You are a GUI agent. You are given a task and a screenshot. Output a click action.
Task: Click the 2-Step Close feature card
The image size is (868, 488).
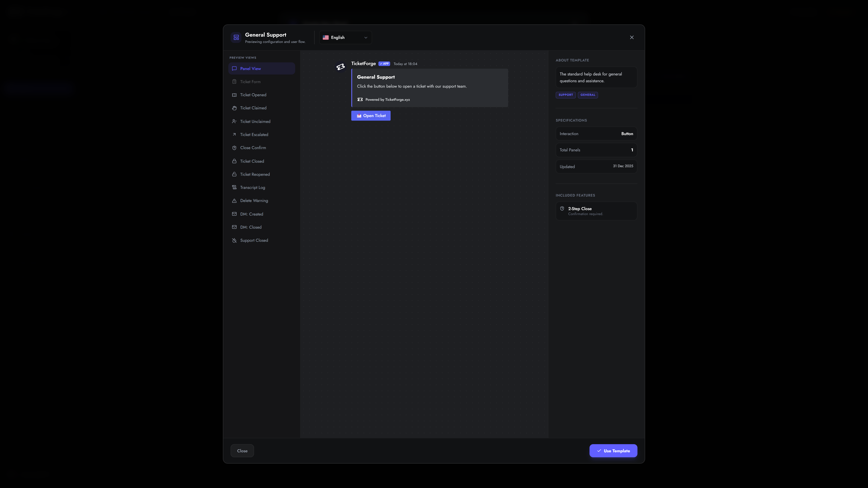(x=596, y=211)
